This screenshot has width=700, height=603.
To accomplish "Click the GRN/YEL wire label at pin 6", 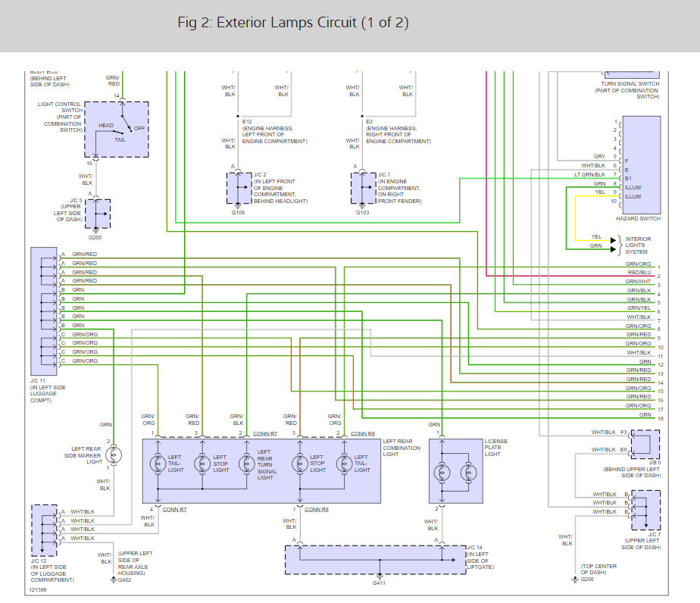I will pos(639,308).
